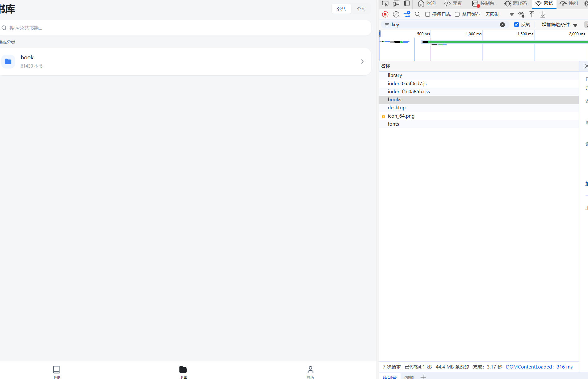Viewport: 588px width, 379px height.
Task: Export HAR file download arrow
Action: click(543, 14)
